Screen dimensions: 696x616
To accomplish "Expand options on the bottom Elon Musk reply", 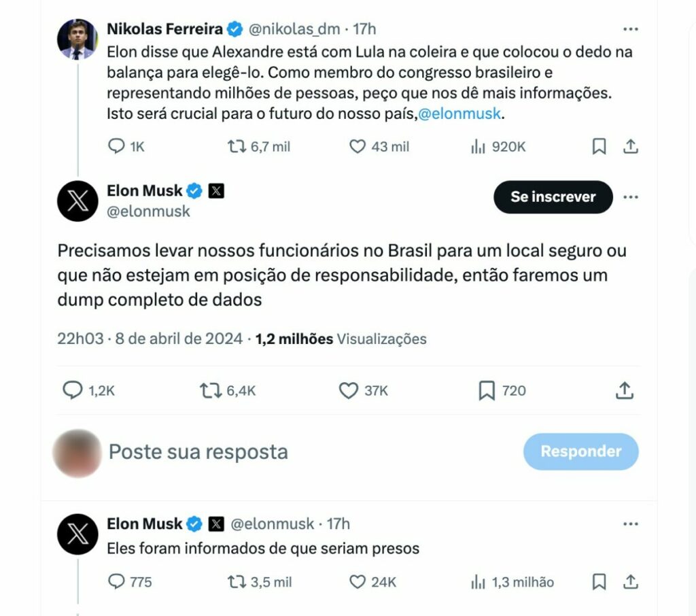I will click(631, 524).
